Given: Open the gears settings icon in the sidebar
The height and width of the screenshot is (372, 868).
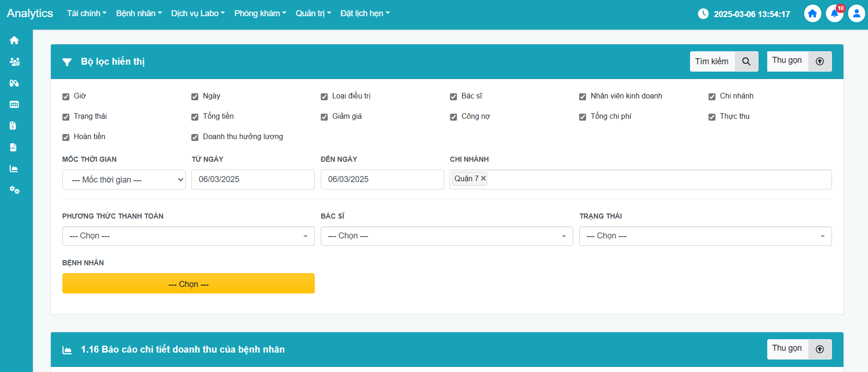Looking at the screenshot, I should click(x=14, y=190).
